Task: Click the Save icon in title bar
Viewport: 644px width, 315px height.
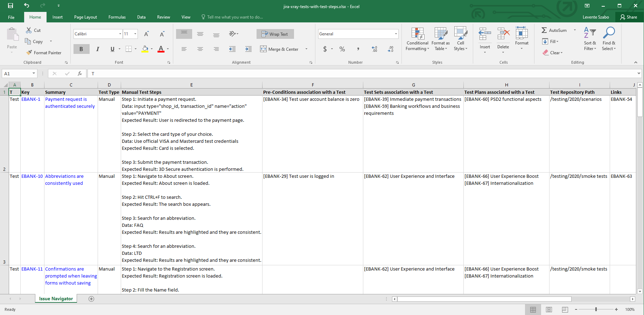Action: pos(10,6)
